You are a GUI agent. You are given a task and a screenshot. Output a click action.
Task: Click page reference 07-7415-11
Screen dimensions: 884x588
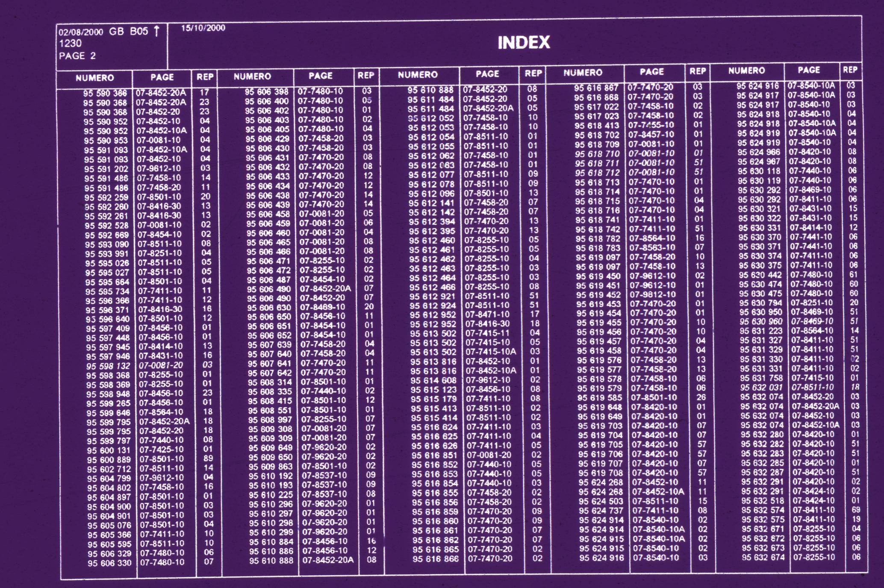click(x=488, y=333)
